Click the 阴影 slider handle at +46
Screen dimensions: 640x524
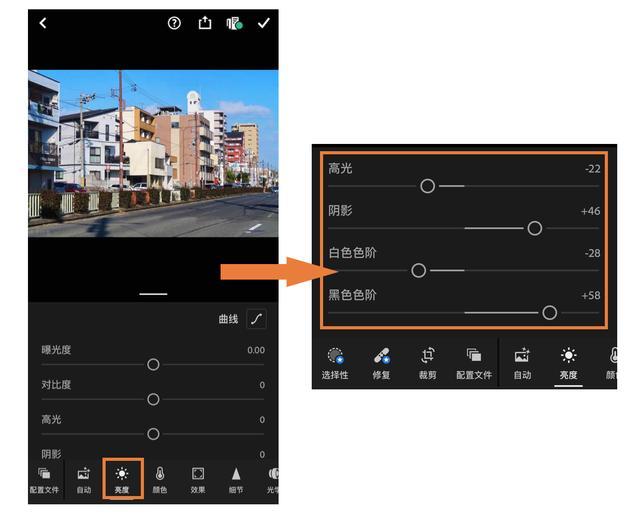[535, 228]
